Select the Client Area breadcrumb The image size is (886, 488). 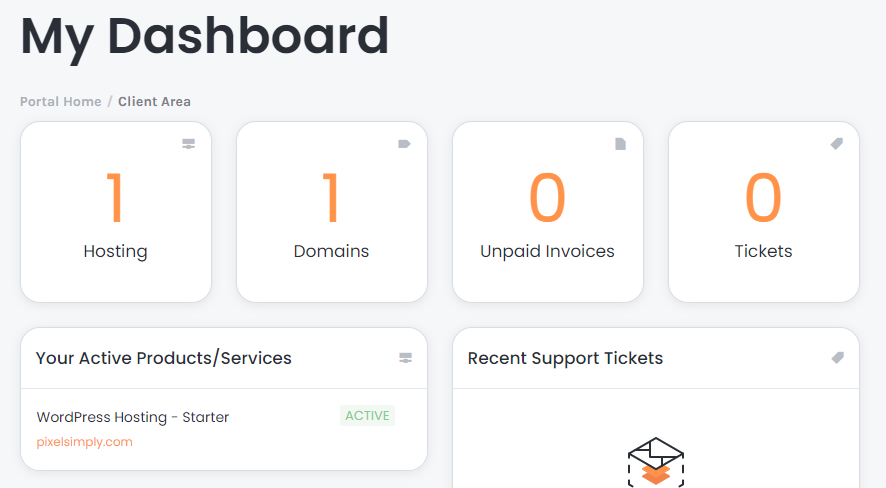pos(154,102)
